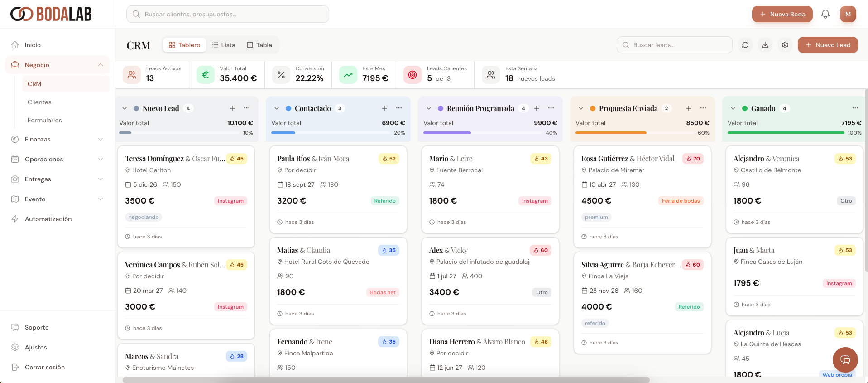
Task: Click the BodaLab logo
Action: click(51, 14)
